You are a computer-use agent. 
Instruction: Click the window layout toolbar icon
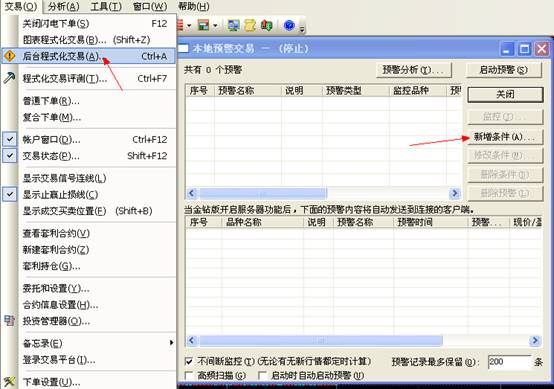click(x=203, y=25)
